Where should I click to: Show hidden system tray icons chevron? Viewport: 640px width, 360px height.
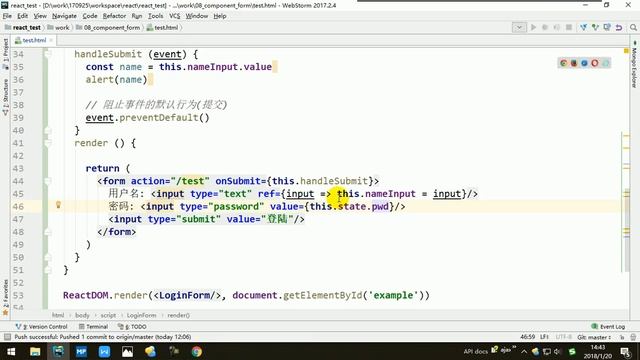point(524,351)
